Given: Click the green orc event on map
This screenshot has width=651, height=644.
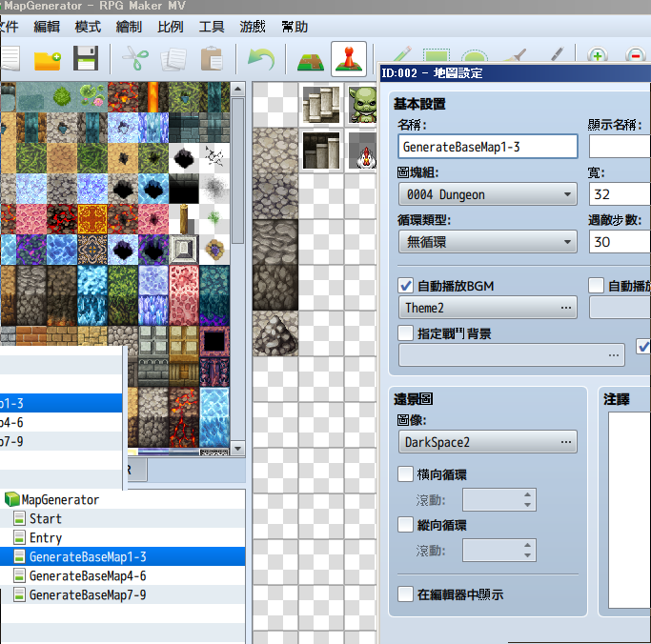Looking at the screenshot, I should tap(362, 105).
